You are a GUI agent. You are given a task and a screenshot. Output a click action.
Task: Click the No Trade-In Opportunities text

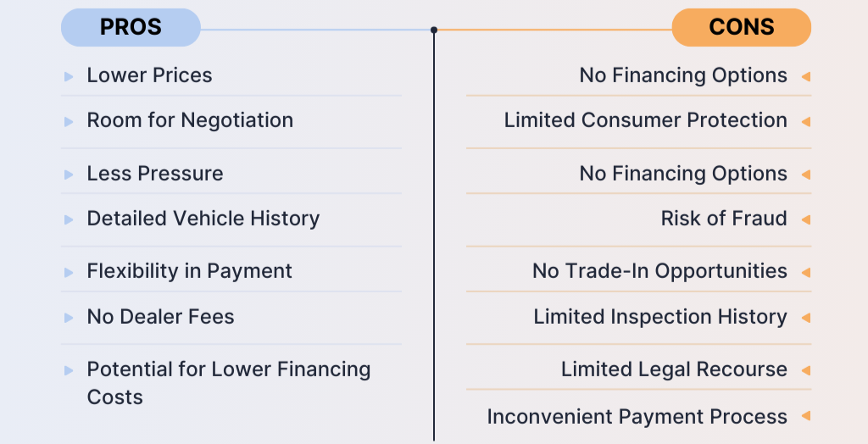659,271
